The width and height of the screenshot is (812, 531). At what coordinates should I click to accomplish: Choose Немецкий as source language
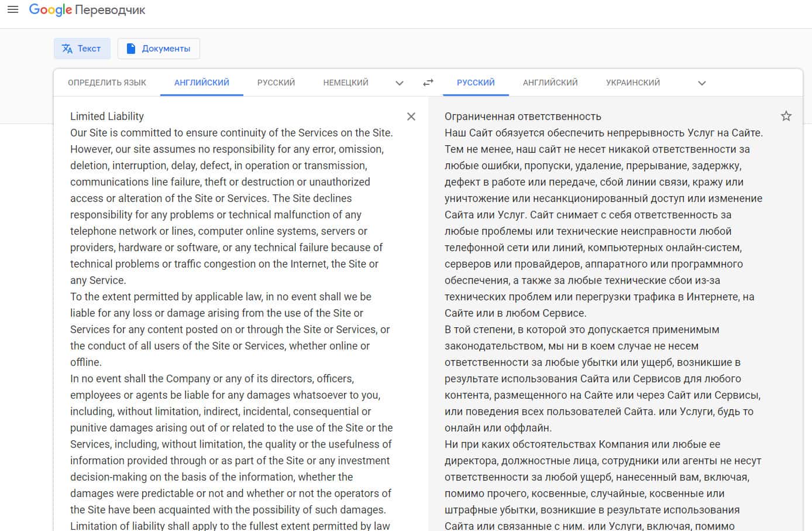346,83
